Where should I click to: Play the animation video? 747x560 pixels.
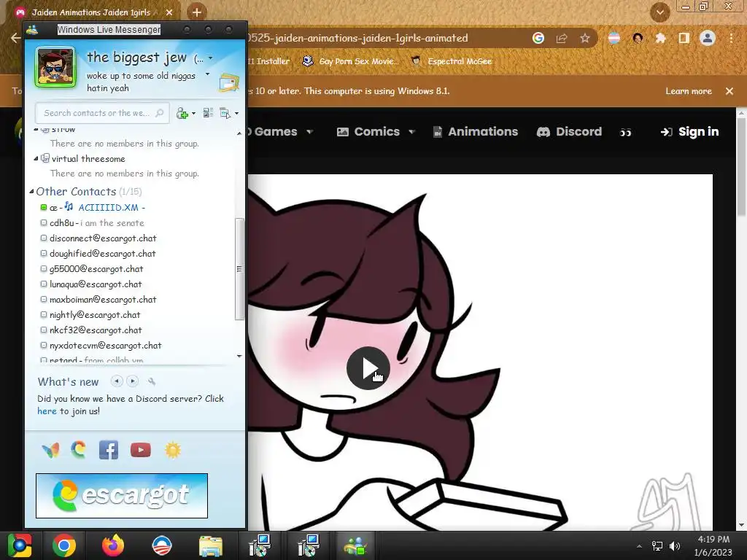pyautogui.click(x=368, y=368)
